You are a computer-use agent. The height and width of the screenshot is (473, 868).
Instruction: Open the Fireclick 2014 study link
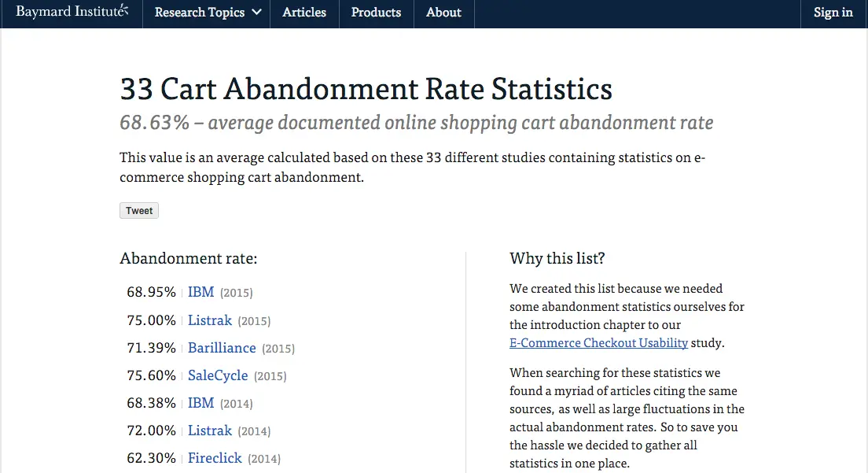point(215,458)
